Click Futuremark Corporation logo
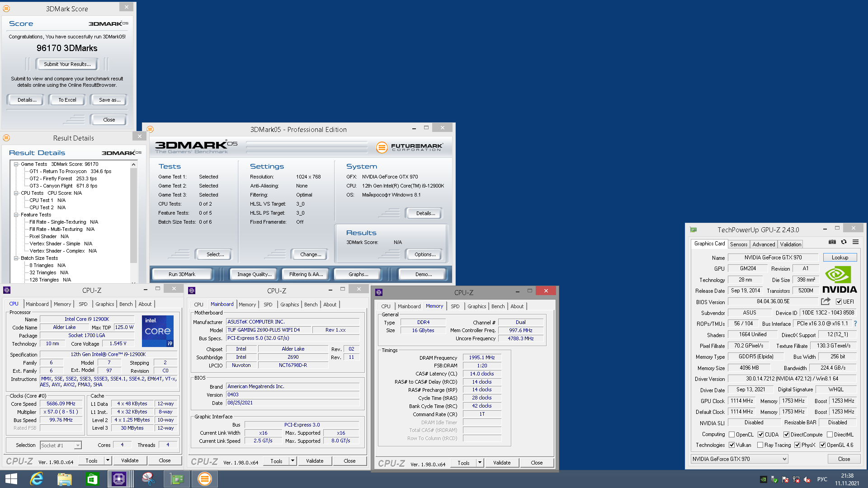 pos(410,147)
